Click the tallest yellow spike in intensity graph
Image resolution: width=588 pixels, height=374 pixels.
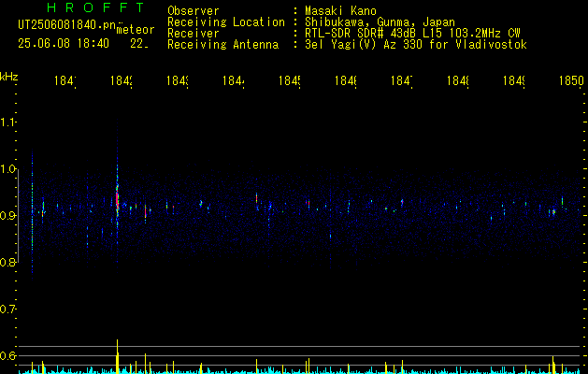coord(118,356)
